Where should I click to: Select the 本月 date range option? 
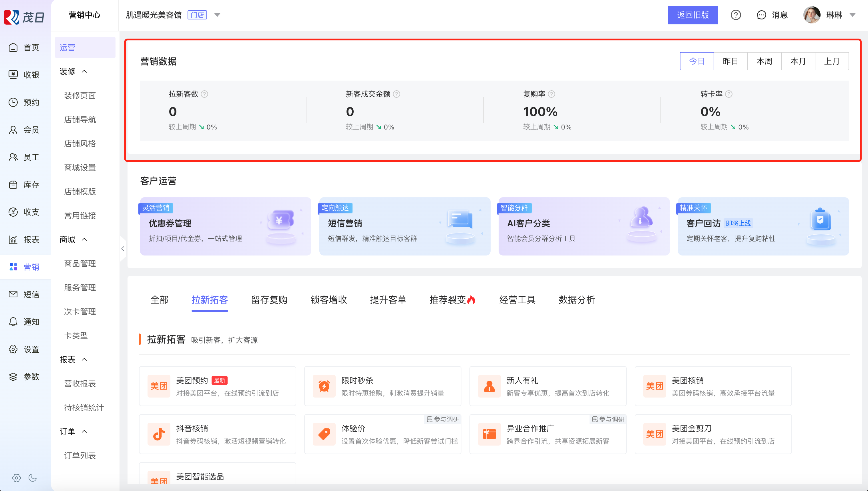pyautogui.click(x=798, y=61)
